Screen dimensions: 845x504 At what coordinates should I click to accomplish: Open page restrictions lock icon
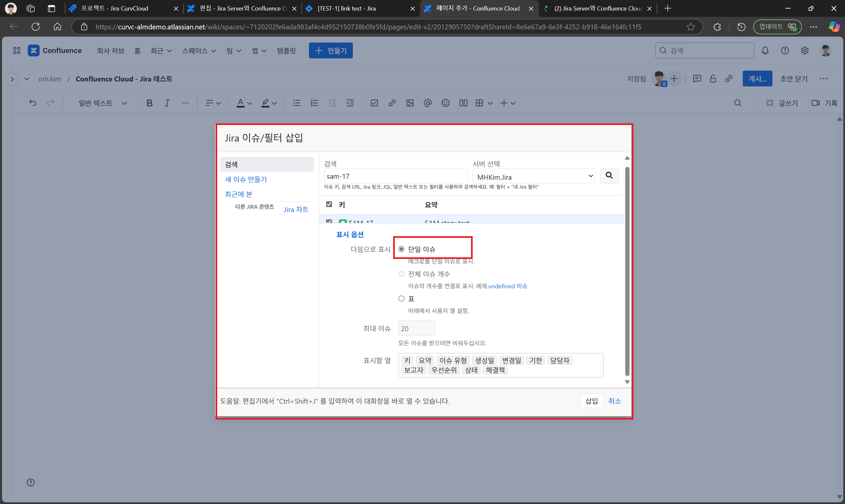[x=713, y=79]
